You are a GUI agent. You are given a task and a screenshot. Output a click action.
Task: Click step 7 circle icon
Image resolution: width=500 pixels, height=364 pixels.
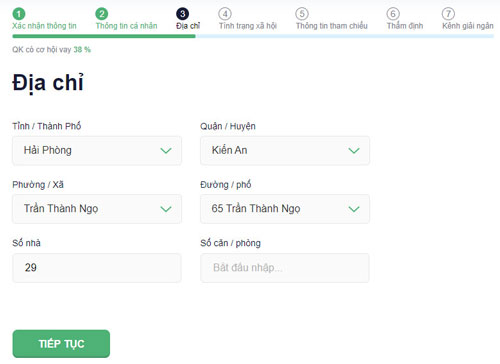[448, 14]
